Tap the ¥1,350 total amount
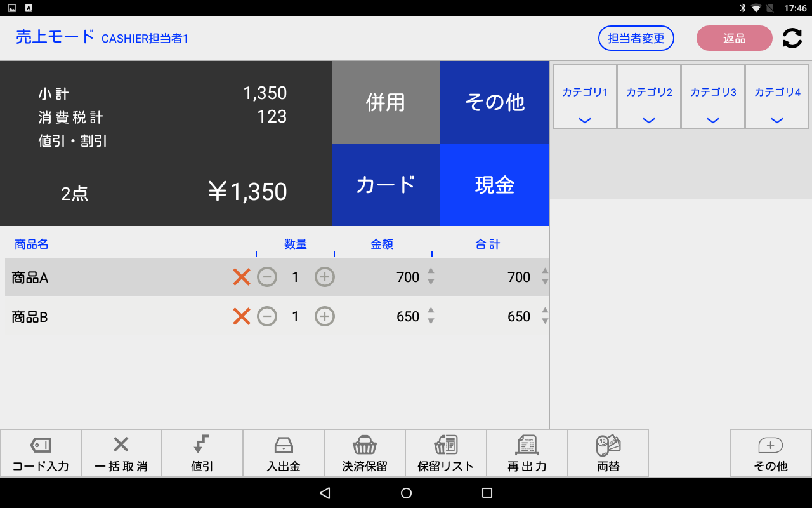Screen dimensions: 812x508 [247, 192]
